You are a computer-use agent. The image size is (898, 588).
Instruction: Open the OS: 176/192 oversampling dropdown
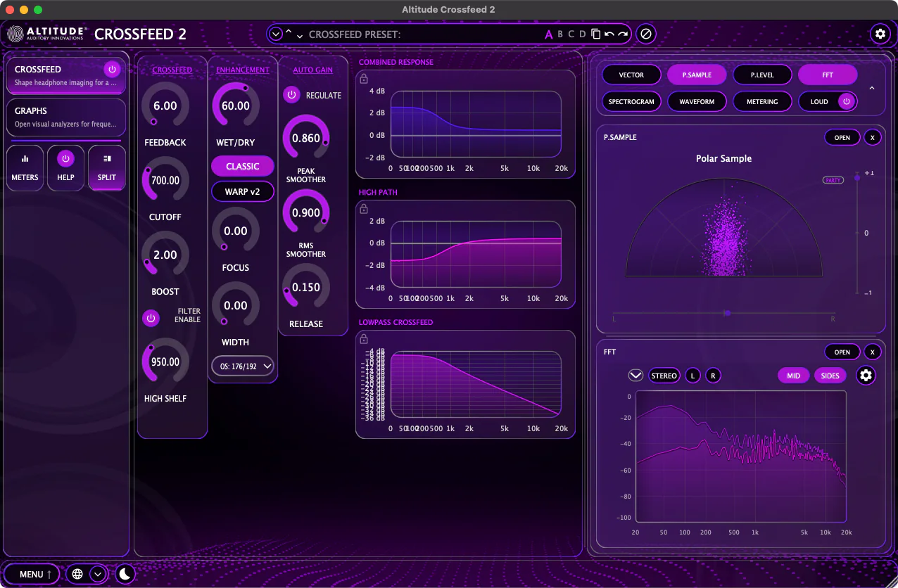pyautogui.click(x=243, y=366)
